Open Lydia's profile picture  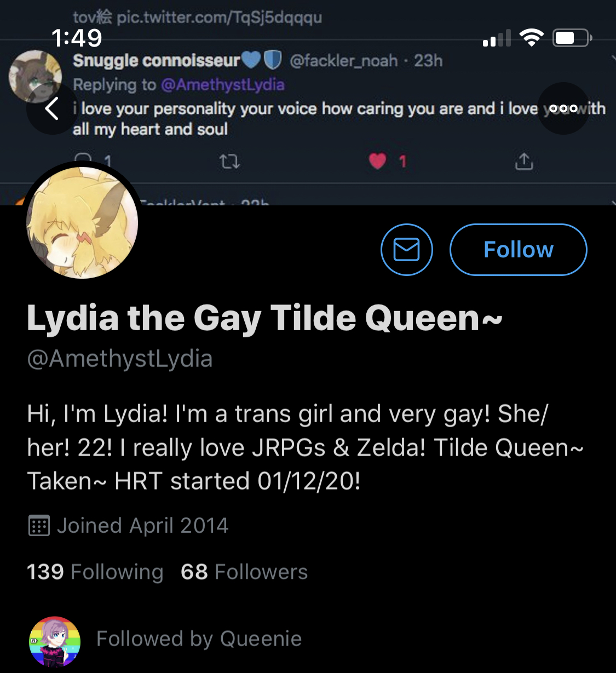click(x=82, y=222)
